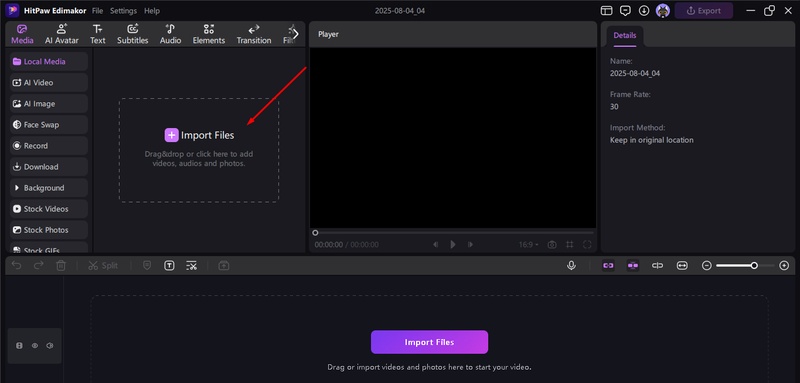Toggle the purple timeline snapping icon
This screenshot has height=383, width=800.
click(633, 266)
